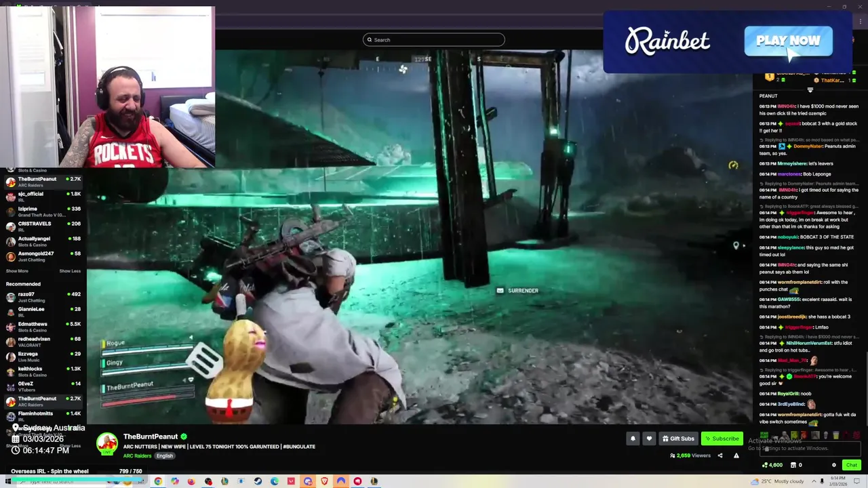Viewport: 868px width, 488px height.
Task: Click the notification bell icon
Action: (633, 439)
